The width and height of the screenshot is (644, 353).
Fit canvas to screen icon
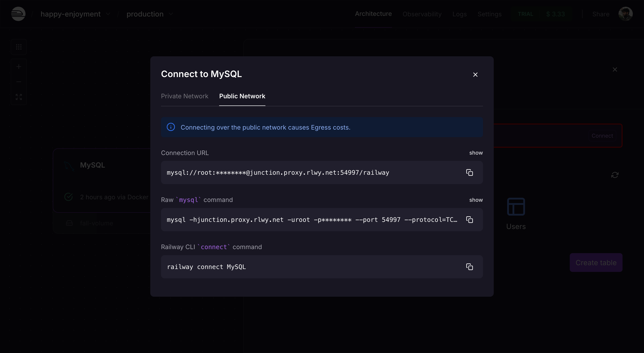[19, 97]
